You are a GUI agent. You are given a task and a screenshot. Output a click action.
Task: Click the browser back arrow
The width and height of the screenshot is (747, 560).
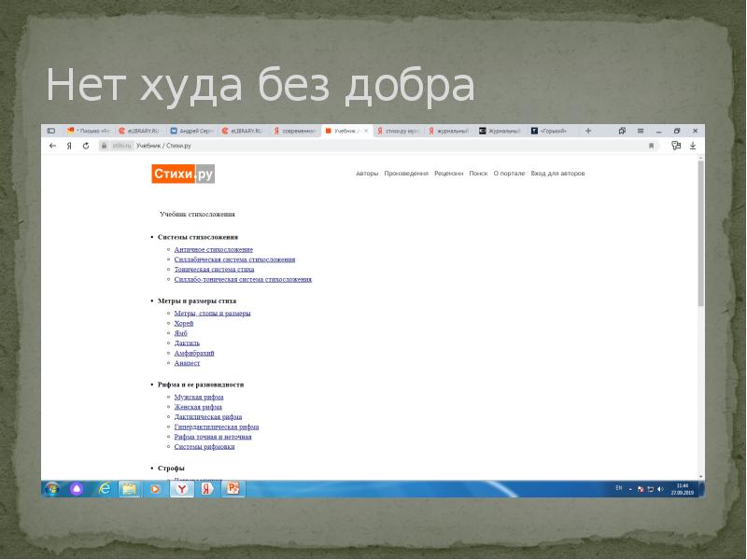pos(53,146)
